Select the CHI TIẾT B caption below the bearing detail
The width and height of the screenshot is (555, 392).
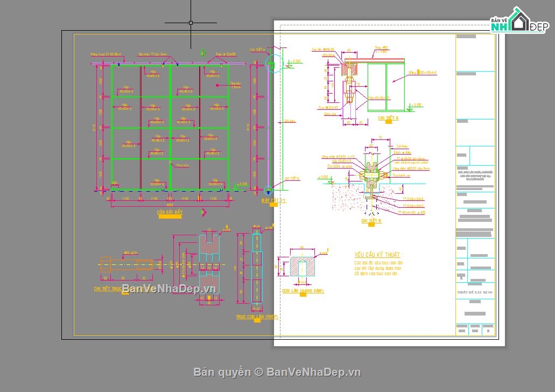tap(370, 220)
